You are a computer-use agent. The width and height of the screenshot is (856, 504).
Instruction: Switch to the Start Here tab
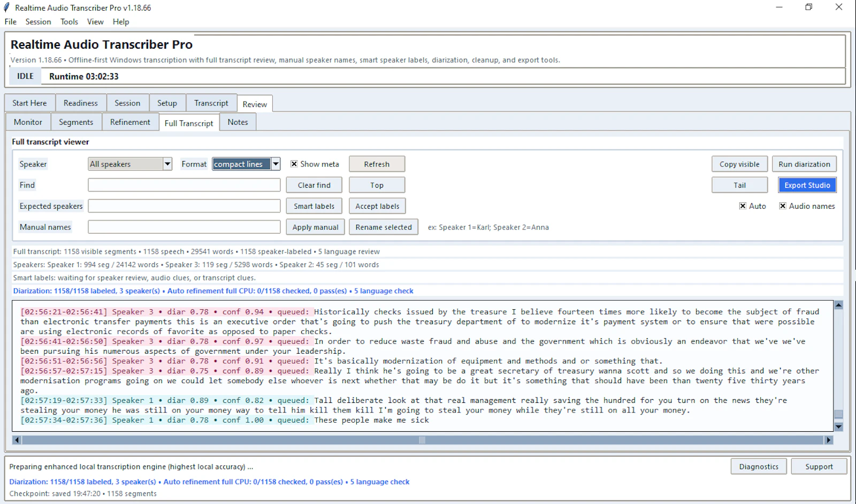29,103
